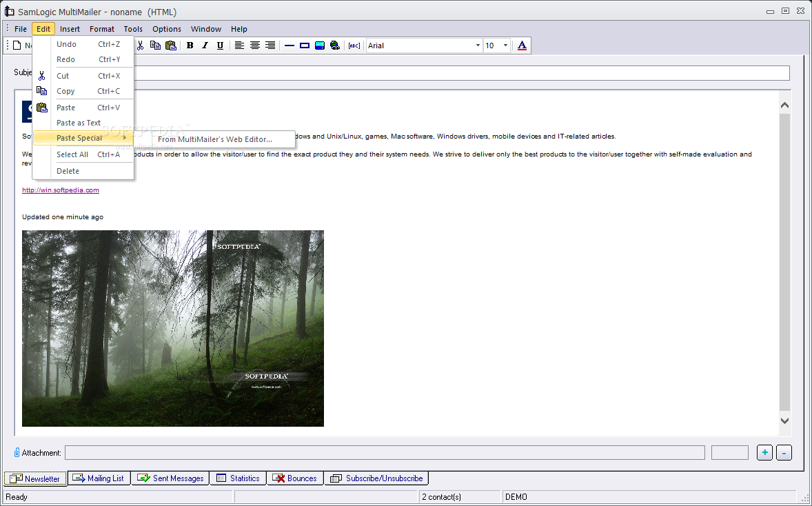Switch to the Newsletter tab
The image size is (812, 506).
[x=35, y=478]
